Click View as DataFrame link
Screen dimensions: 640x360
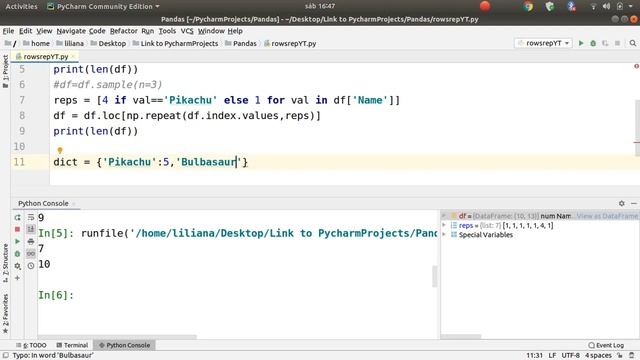[x=607, y=216]
